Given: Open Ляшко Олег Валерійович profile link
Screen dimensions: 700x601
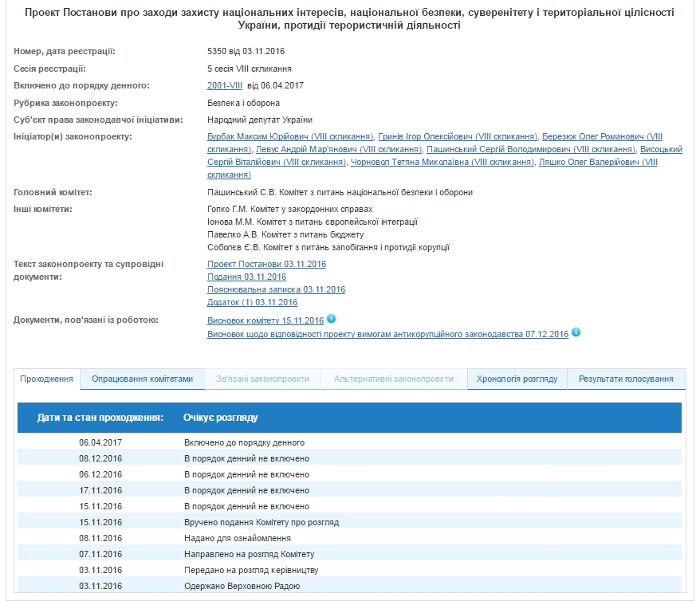Looking at the screenshot, I should (598, 163).
